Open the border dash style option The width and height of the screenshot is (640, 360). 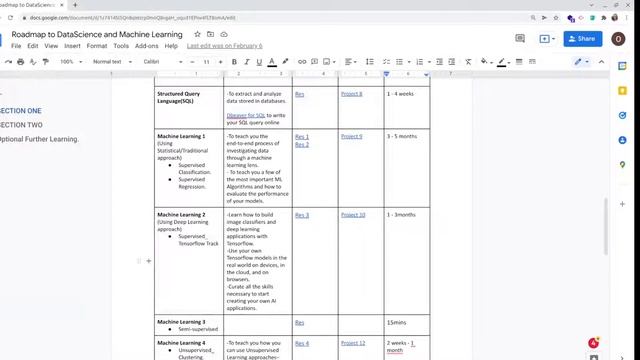coord(532,62)
